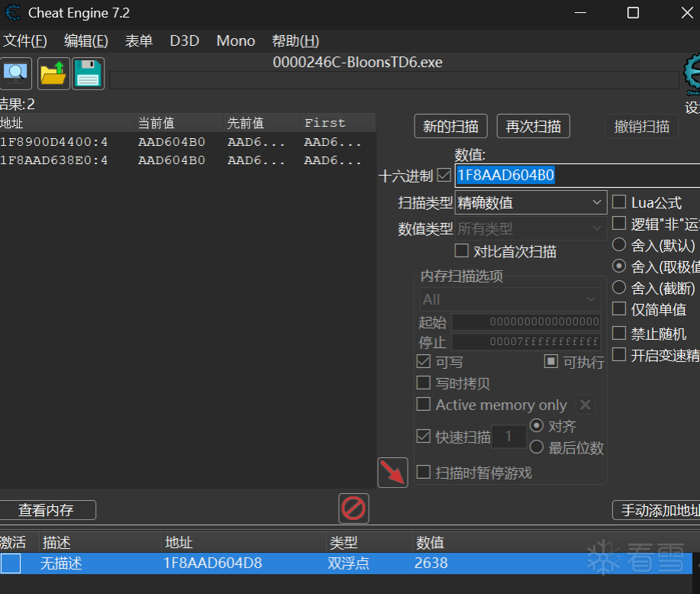Click the 手动添加地址 button
This screenshot has width=700, height=594.
(x=656, y=510)
